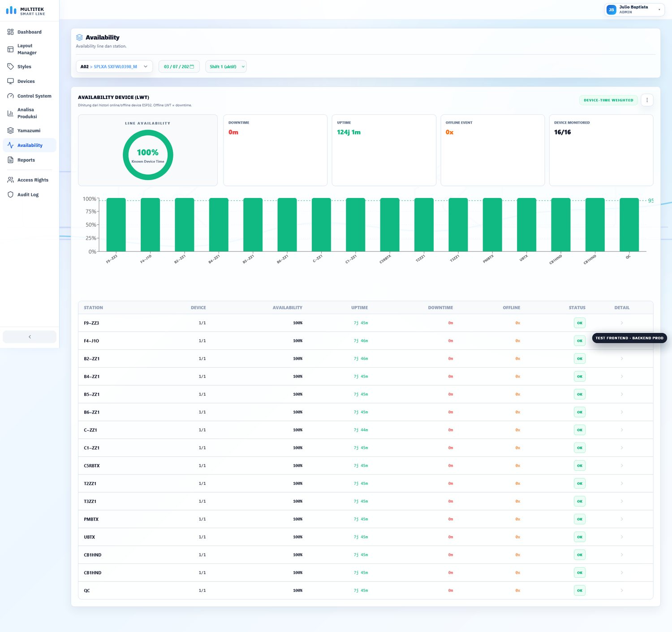The height and width of the screenshot is (632, 672).
Task: Click the Layout Manager sidebar icon
Action: click(10, 49)
